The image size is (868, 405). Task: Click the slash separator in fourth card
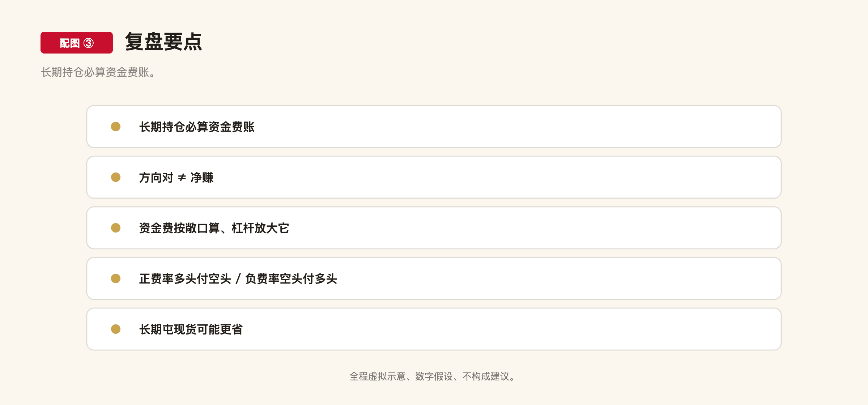[238, 279]
